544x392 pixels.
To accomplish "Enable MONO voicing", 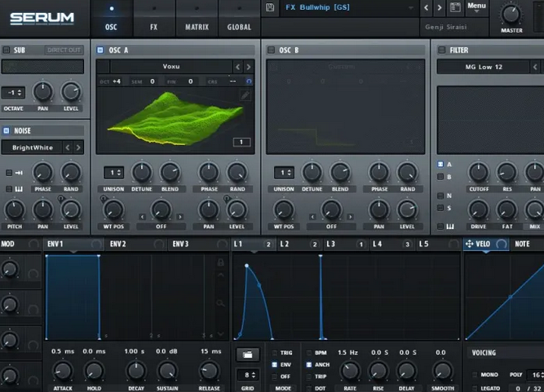I will click(475, 375).
